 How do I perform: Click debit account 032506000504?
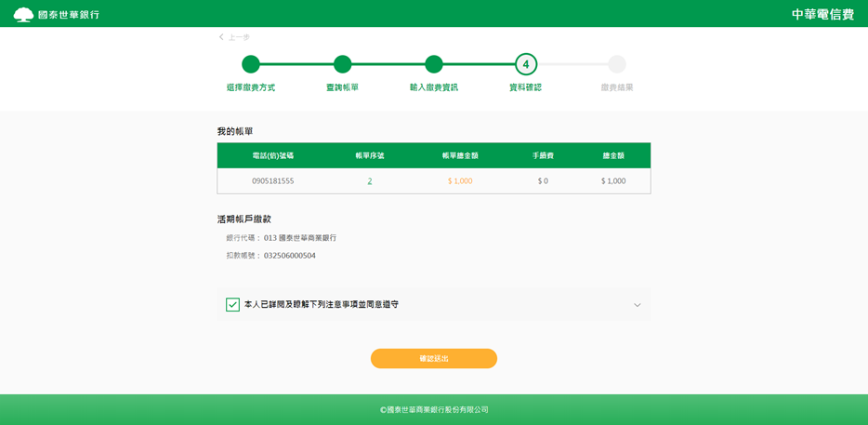tap(290, 256)
